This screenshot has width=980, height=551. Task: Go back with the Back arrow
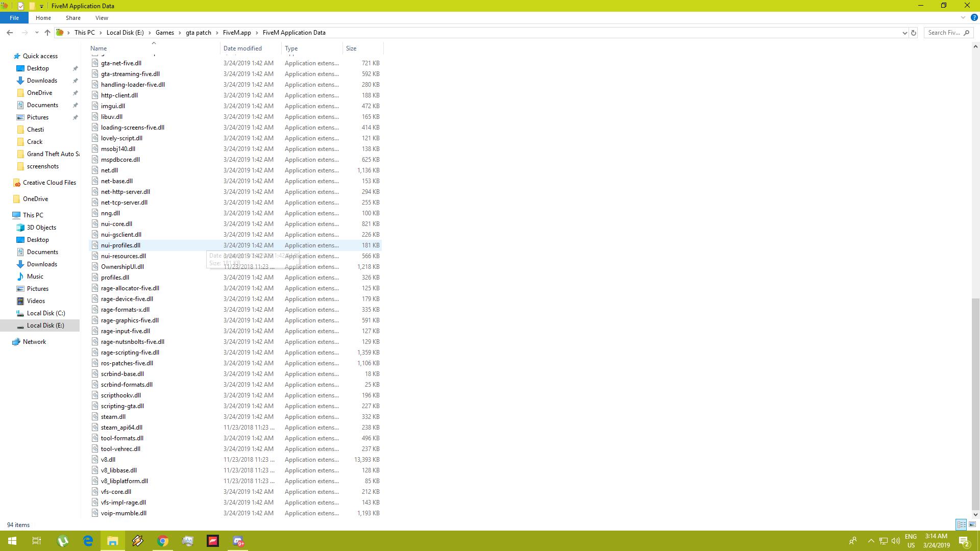pyautogui.click(x=10, y=33)
